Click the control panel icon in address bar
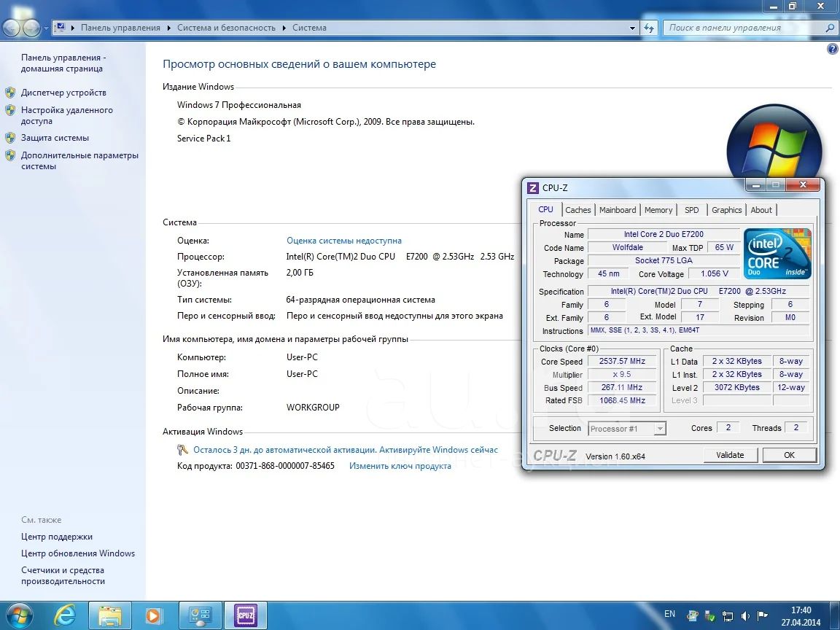840x630 pixels. [61, 27]
